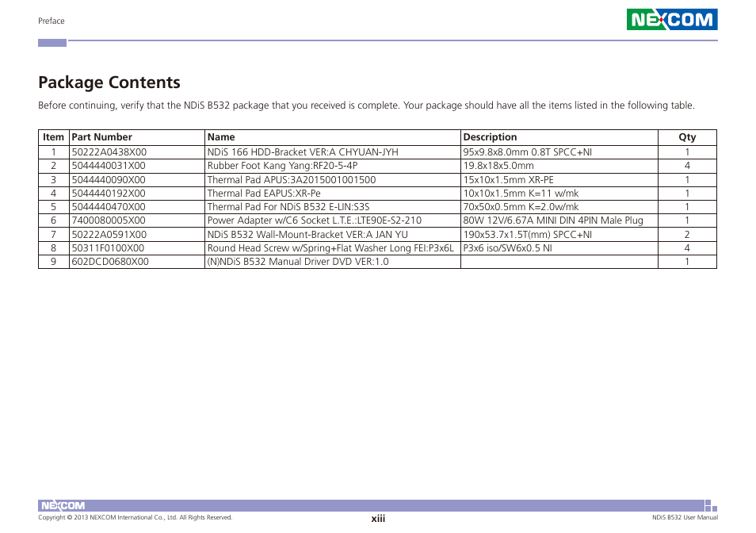Click item number 6 in the table
Screen dimensions: 756x533
pyautogui.click(x=54, y=220)
